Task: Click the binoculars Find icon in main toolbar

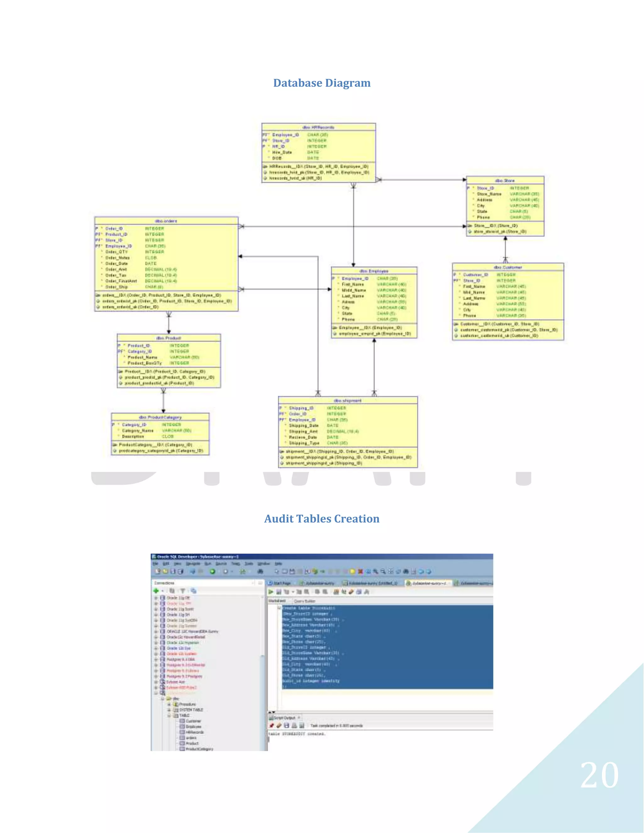Action: tap(260, 571)
